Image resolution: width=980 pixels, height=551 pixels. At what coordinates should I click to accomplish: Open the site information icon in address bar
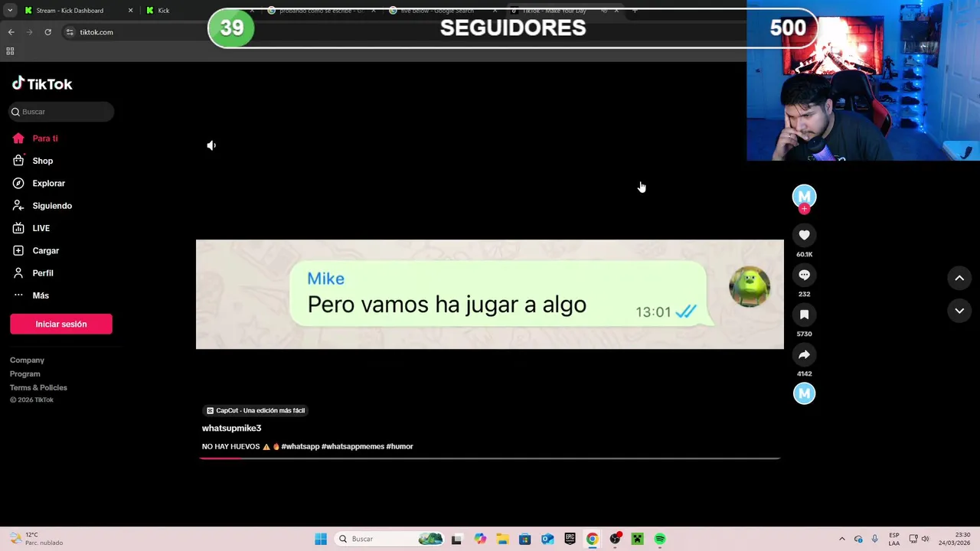(70, 32)
